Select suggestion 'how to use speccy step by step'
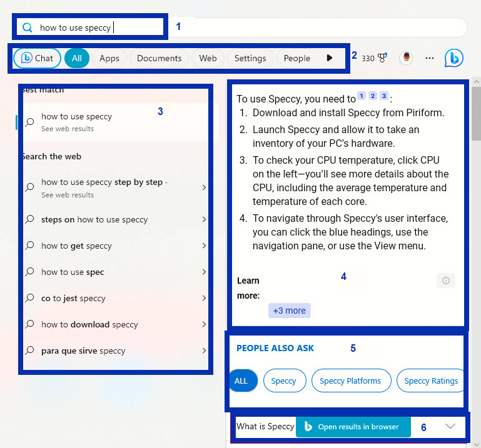The width and height of the screenshot is (481, 448). (104, 187)
